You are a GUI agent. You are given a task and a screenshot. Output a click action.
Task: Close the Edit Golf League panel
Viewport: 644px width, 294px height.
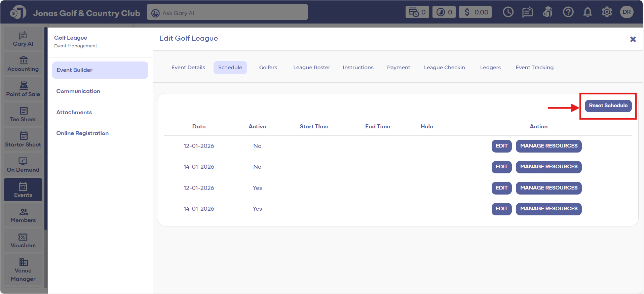click(633, 39)
